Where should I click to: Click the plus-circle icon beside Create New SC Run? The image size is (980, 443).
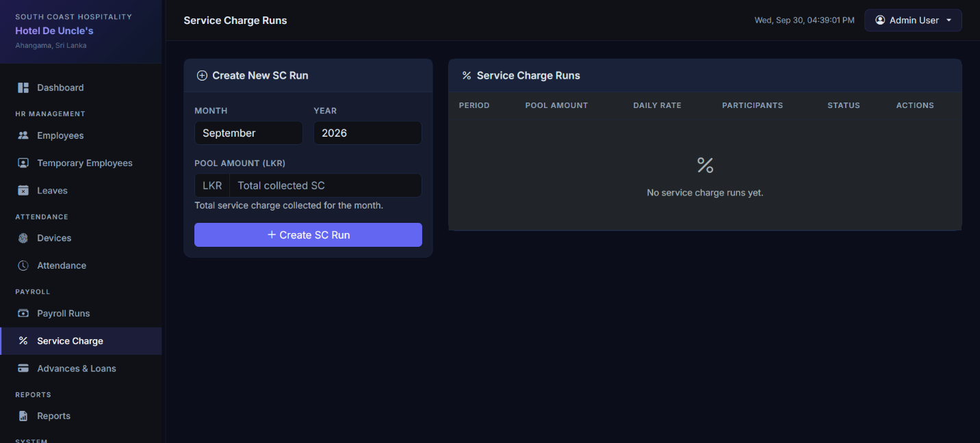tap(202, 75)
